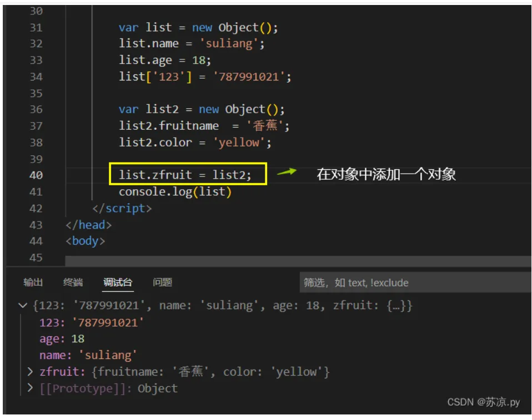Place cursor in list.zfruit = list2 line
This screenshot has height=420, width=532.
pos(185,175)
